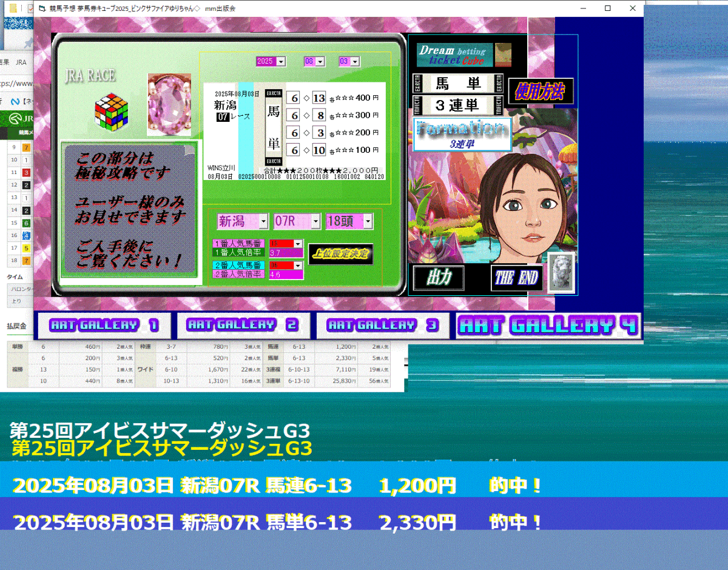The image size is (728, 570).
Task: Open the 1番人気馬番 dropdown showing 13
Action: [x=297, y=243]
